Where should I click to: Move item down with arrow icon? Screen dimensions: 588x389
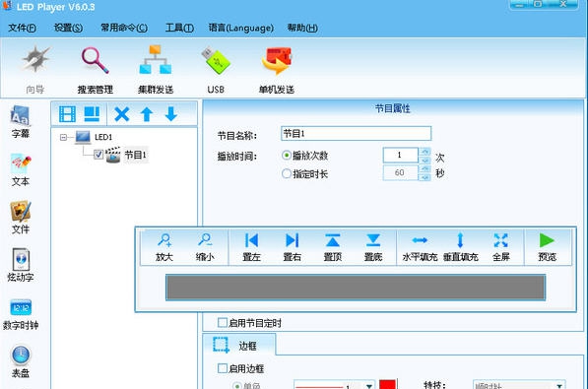click(171, 114)
